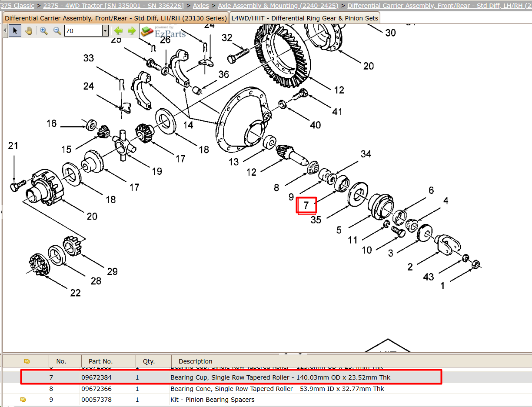This screenshot has height=407, width=532.
Task: Select the pointer arrow tool
Action: [x=15, y=31]
